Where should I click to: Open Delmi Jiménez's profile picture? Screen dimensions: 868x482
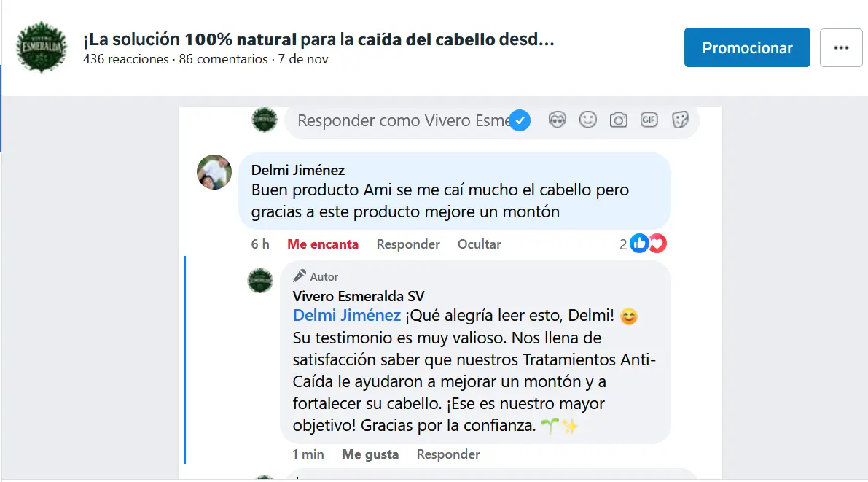214,172
